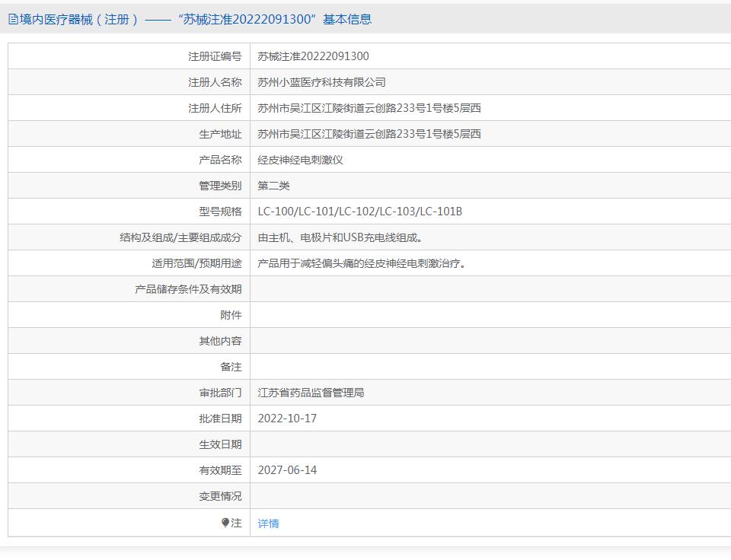This screenshot has width=731, height=560.
Task: Click the 批准日期 label
Action: click(x=221, y=418)
